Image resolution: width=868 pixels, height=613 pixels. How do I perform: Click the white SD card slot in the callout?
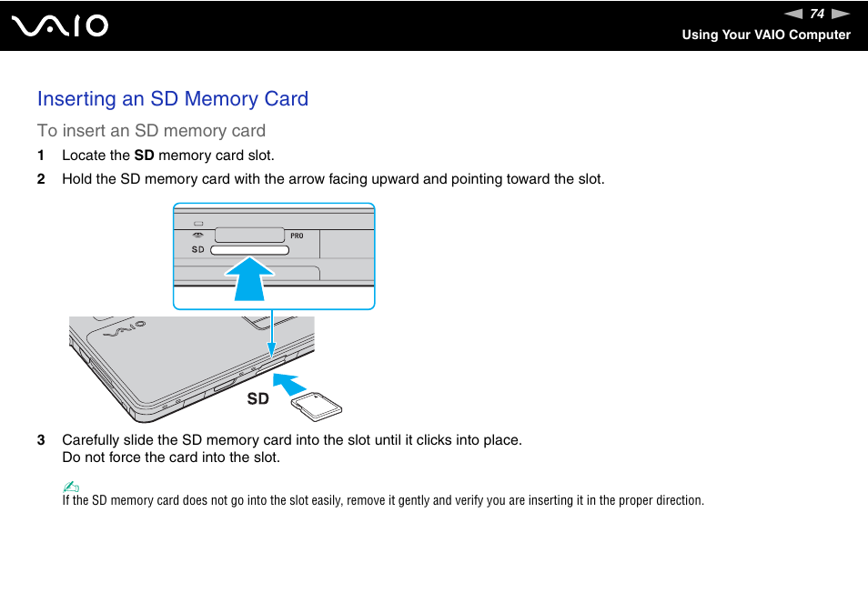(x=248, y=249)
